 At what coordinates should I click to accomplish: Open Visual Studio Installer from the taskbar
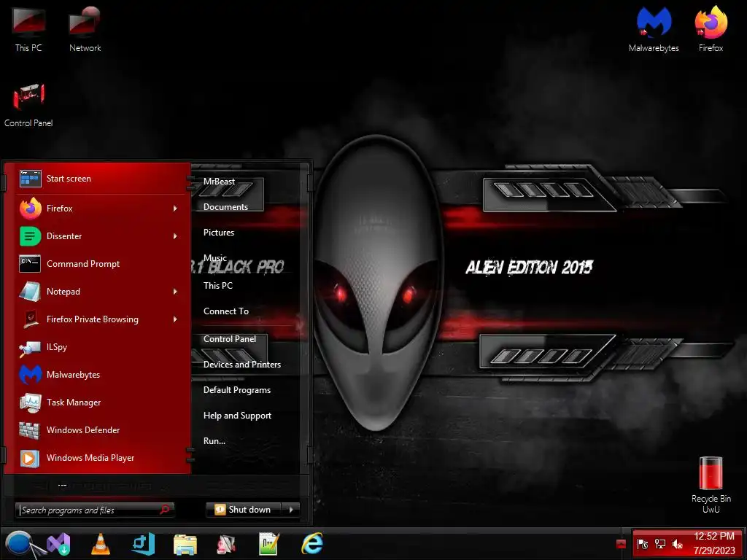tap(59, 544)
